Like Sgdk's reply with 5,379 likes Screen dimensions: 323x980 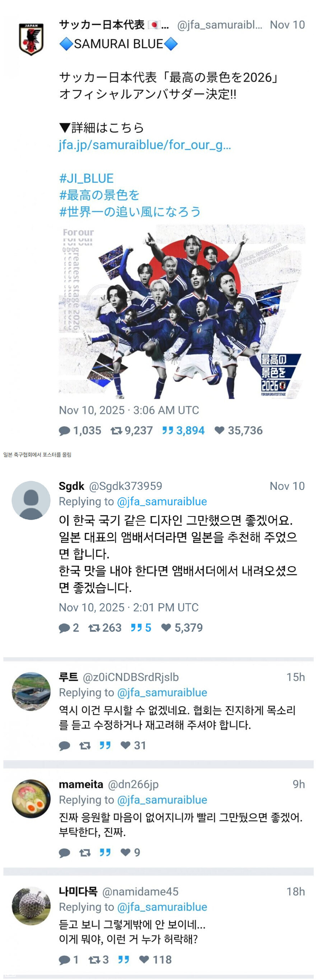[182, 627]
